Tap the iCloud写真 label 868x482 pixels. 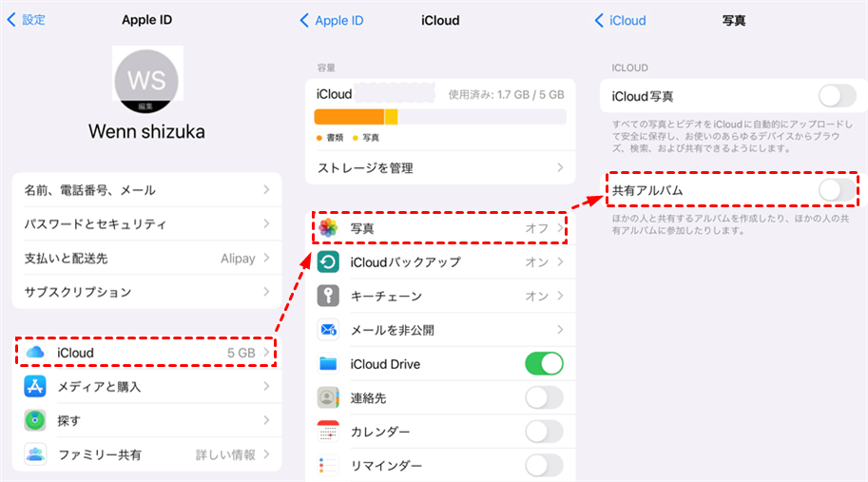642,96
